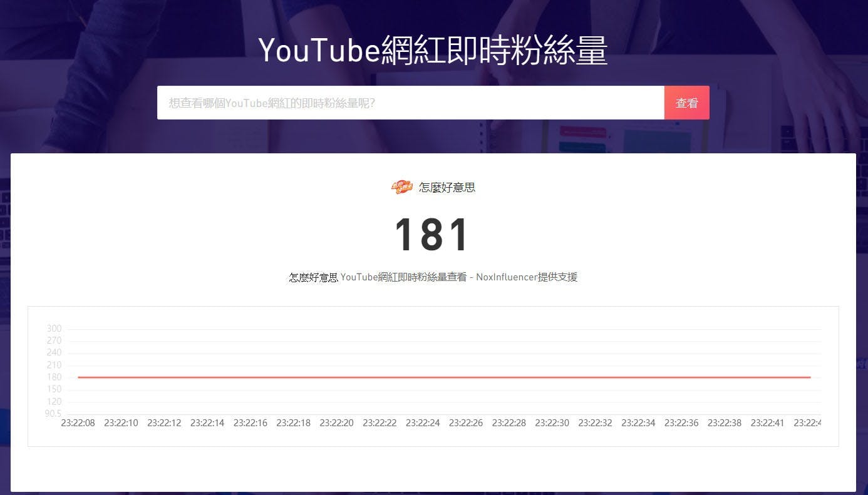Click the 23:22:08 time label

78,423
